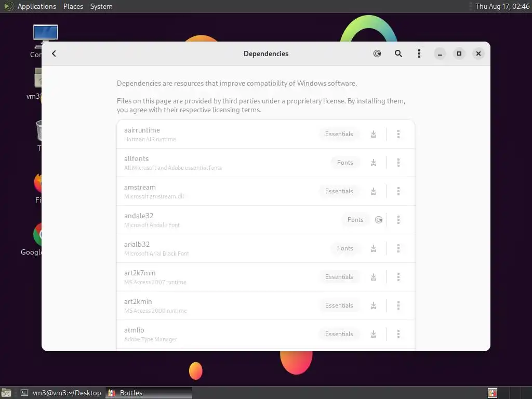
Task: Go back using the header back arrow
Action: [54, 54]
